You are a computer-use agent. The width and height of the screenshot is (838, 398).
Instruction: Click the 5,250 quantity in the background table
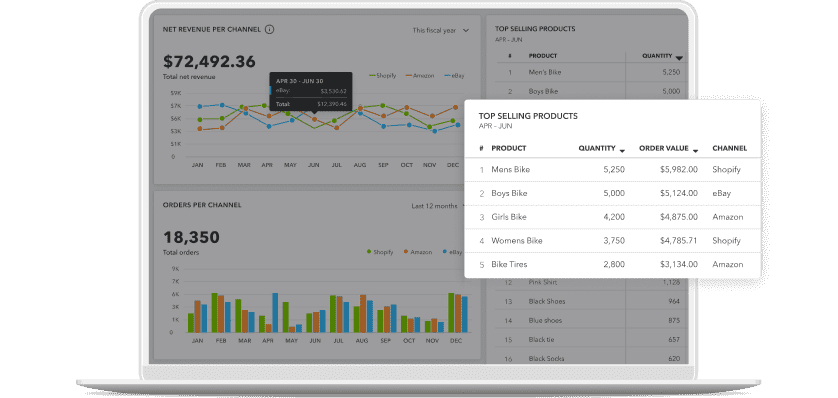[671, 72]
